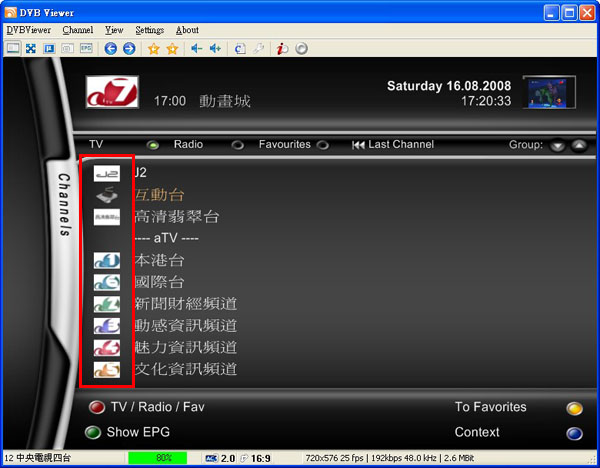
Task: Go to next channel with blue right arrow
Action: (x=128, y=48)
